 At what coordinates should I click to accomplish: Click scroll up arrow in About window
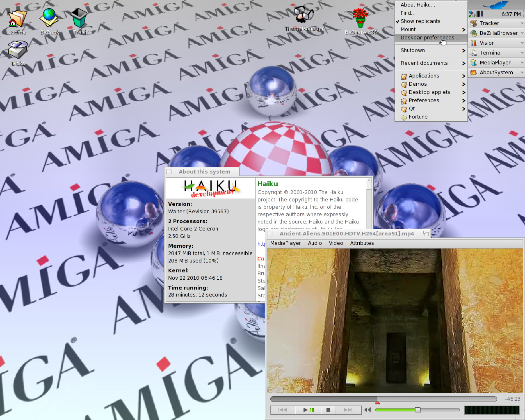[x=369, y=180]
